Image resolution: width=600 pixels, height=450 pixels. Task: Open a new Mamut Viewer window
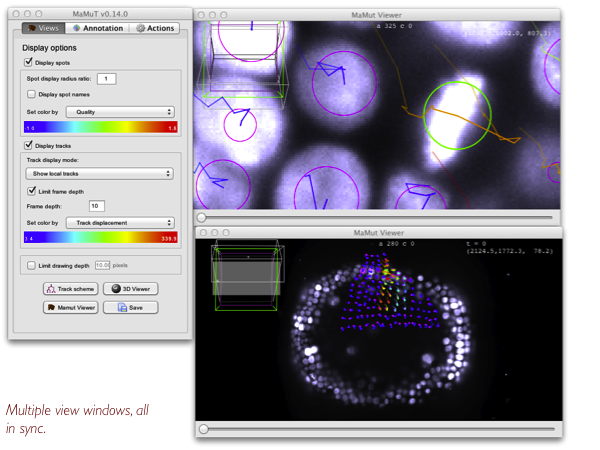point(70,307)
